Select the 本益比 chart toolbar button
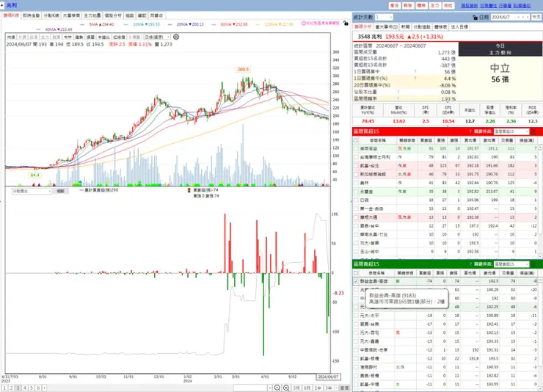The image size is (543, 392). (x=103, y=37)
